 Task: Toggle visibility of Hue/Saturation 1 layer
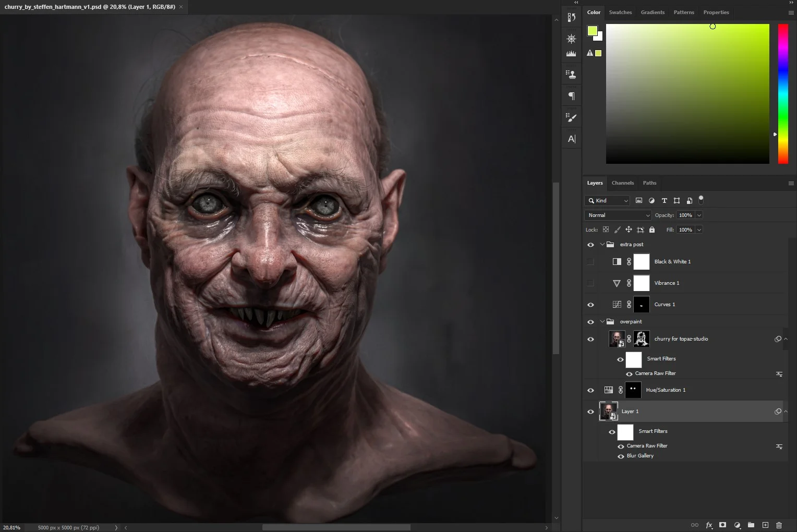tap(590, 390)
